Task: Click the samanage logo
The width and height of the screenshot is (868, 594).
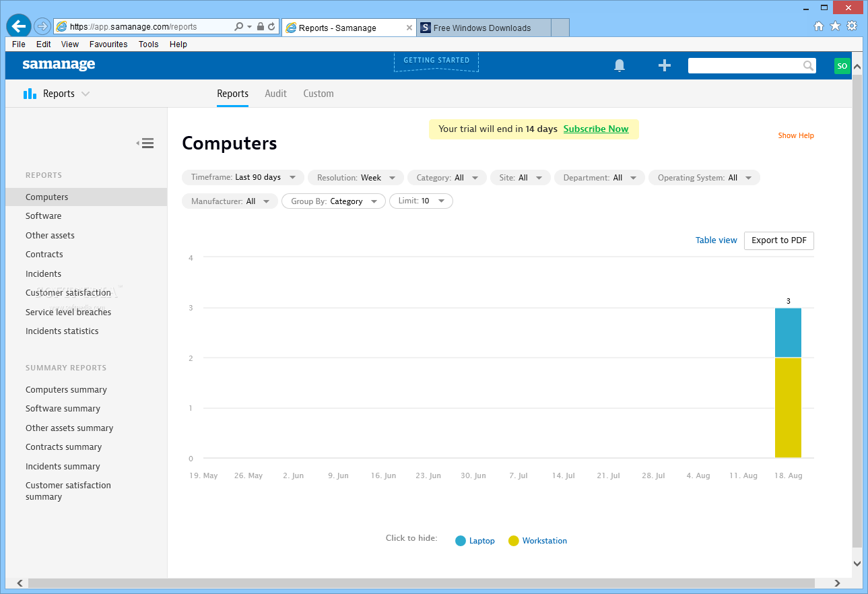Action: point(59,65)
